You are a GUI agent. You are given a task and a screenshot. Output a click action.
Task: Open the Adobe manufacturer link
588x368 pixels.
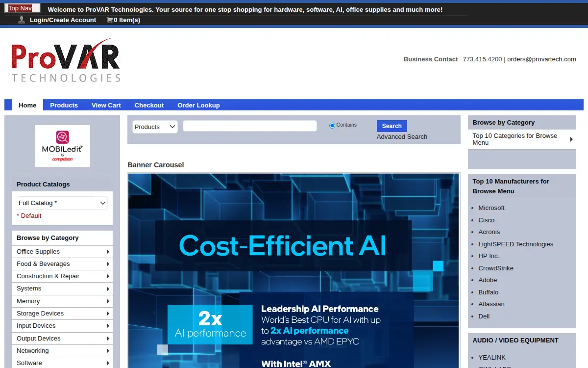click(x=488, y=280)
